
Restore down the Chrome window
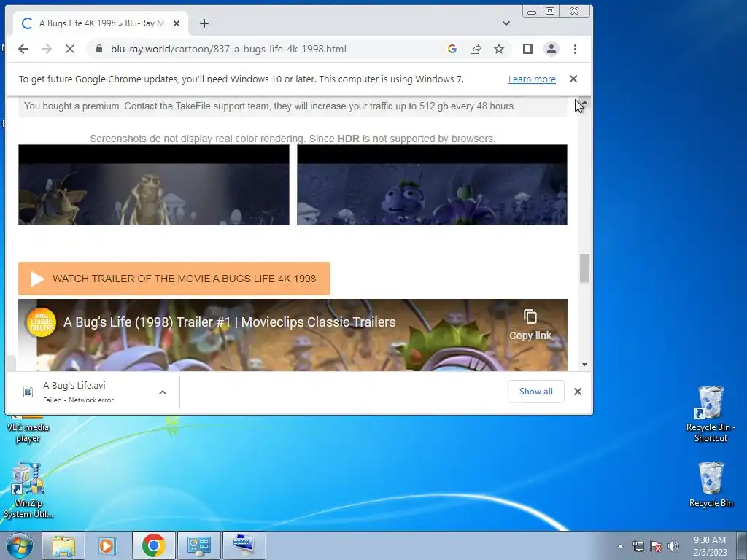click(550, 12)
